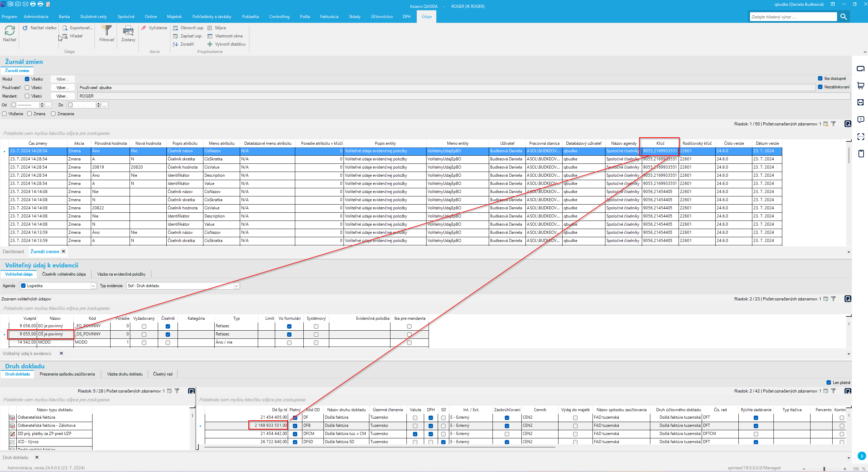
Task: Click the search input Zadajte hľadaný výraz
Action: 793,17
